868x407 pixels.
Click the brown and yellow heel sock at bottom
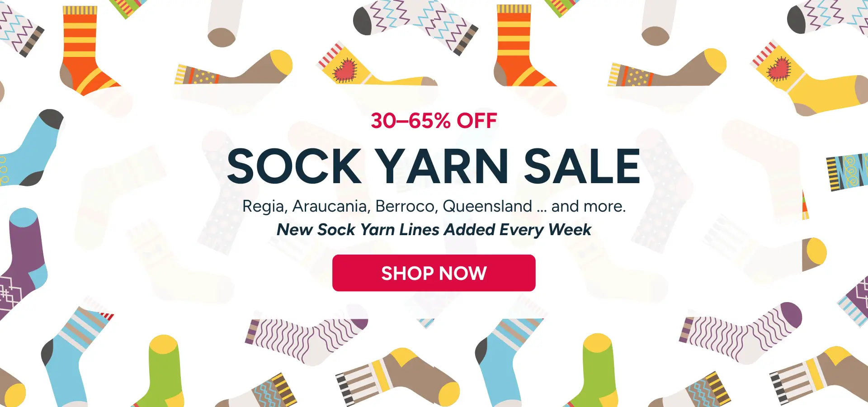tap(398, 378)
